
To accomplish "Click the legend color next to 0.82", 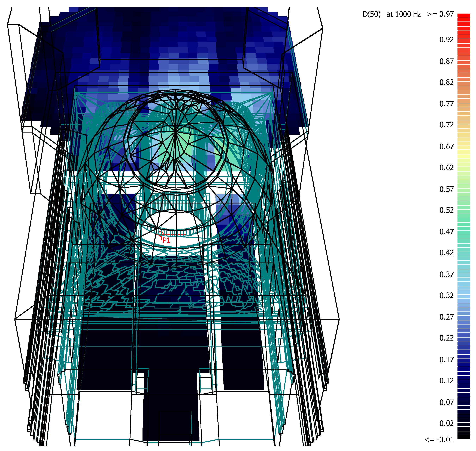I will [463, 84].
